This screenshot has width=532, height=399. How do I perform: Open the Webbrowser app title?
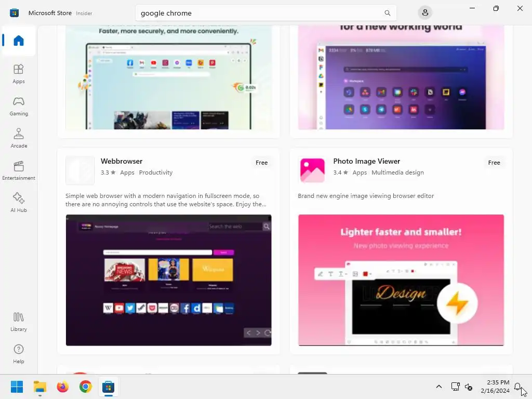click(x=122, y=161)
